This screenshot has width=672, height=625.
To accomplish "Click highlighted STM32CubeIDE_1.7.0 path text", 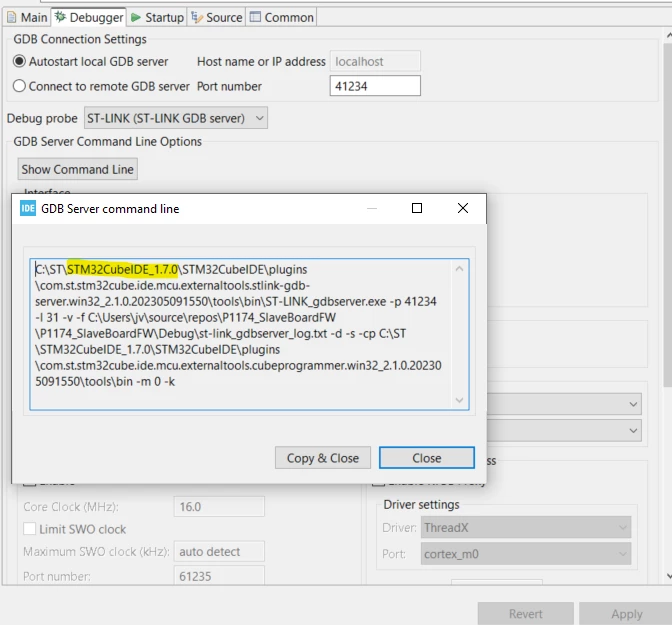I will tap(123, 269).
